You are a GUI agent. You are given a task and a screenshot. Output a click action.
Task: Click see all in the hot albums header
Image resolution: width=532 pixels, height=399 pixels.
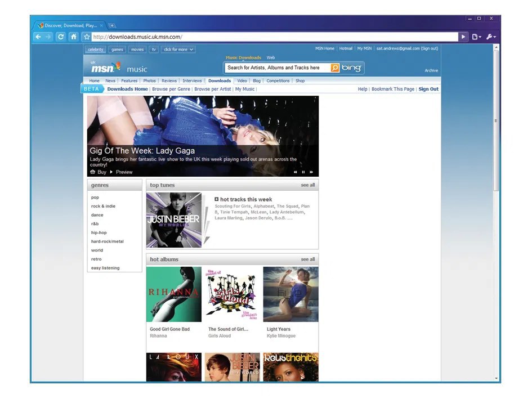308,259
